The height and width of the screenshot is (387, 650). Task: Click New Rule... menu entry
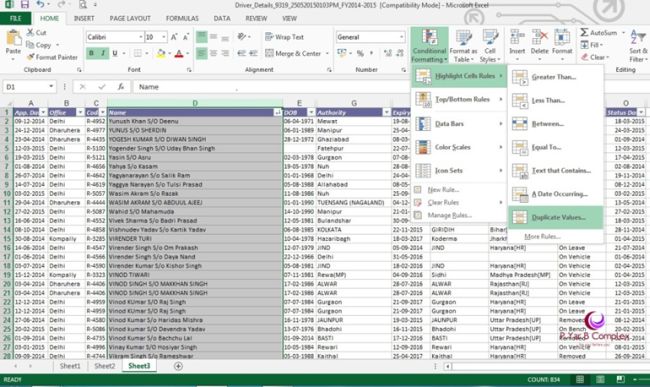coord(459,189)
